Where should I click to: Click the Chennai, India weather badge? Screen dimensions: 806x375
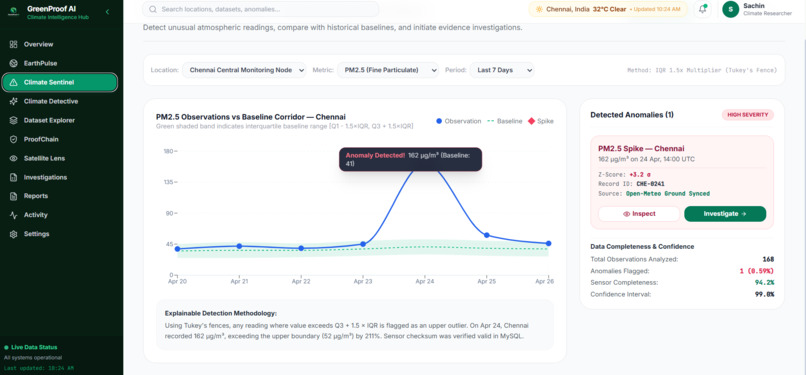click(x=608, y=9)
